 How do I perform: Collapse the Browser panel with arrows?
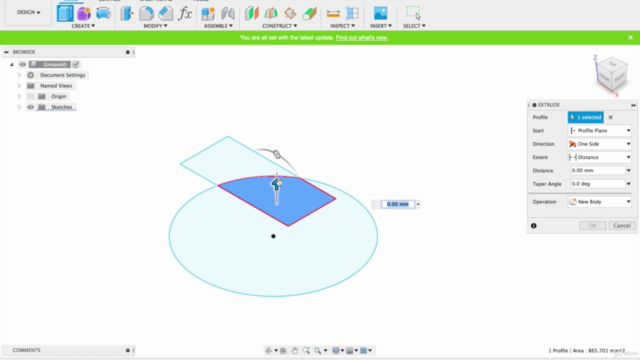[x=6, y=52]
